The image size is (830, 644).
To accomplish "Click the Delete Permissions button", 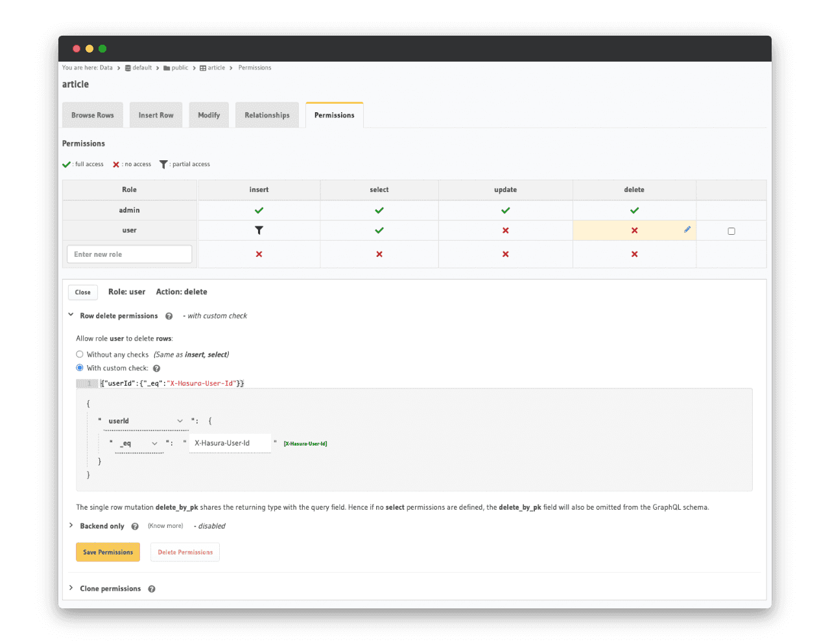I will [185, 553].
